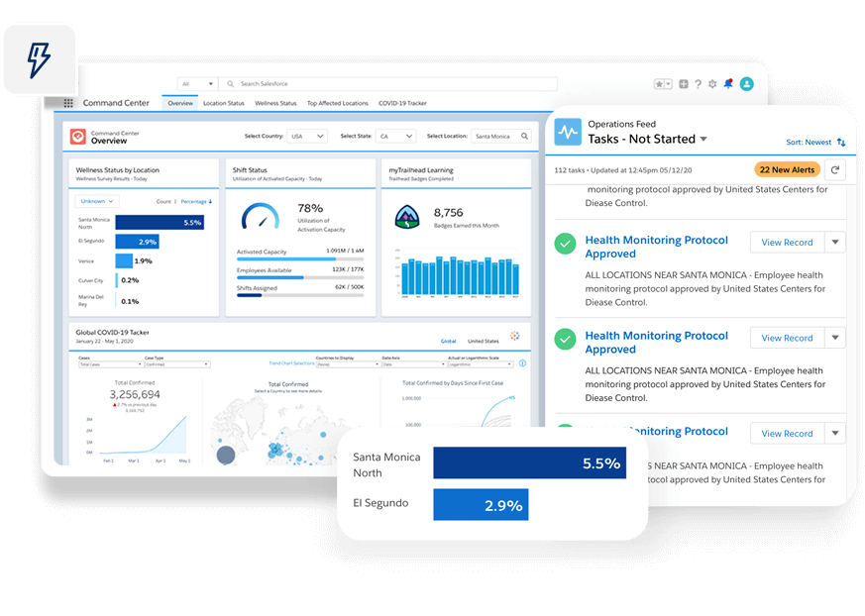Image resolution: width=865 pixels, height=616 pixels.
Task: Click the first task's green checkmark
Action: click(x=565, y=244)
